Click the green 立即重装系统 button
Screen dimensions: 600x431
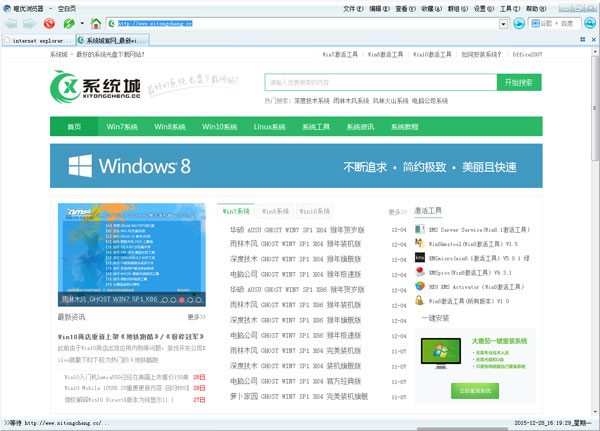pyautogui.click(x=475, y=390)
